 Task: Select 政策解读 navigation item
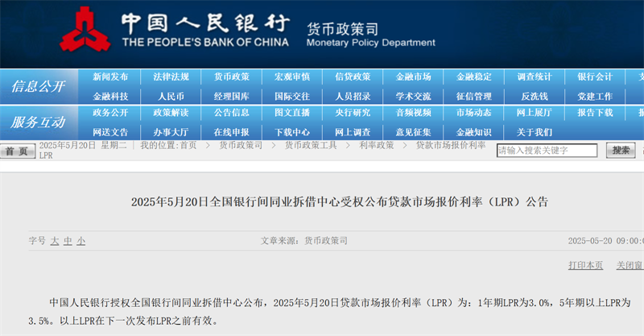point(171,113)
